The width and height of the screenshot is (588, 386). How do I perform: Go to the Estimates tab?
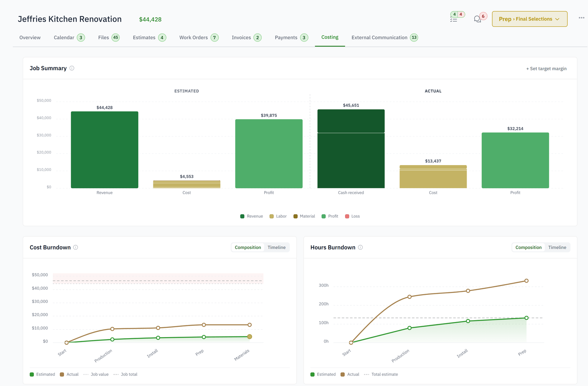(149, 37)
